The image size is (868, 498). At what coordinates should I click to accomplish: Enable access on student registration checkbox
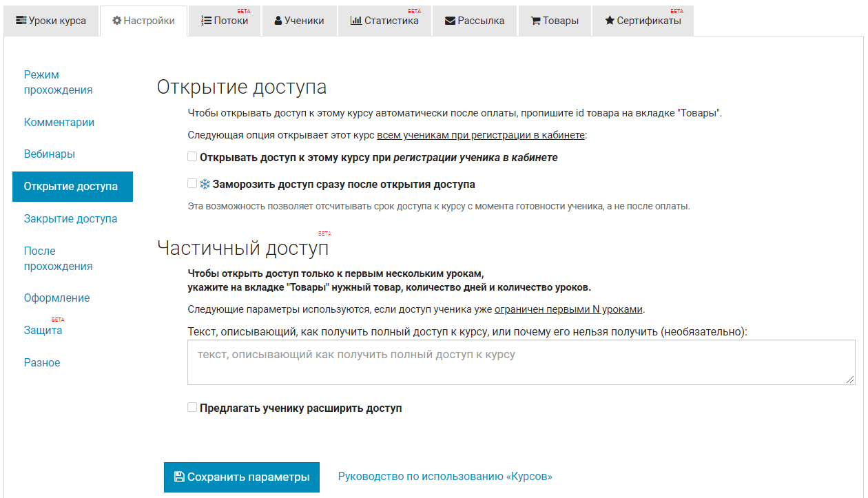tap(192, 157)
